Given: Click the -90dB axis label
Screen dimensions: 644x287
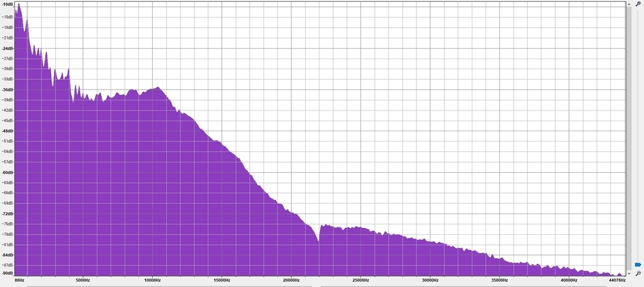Looking at the screenshot, I should point(8,273).
